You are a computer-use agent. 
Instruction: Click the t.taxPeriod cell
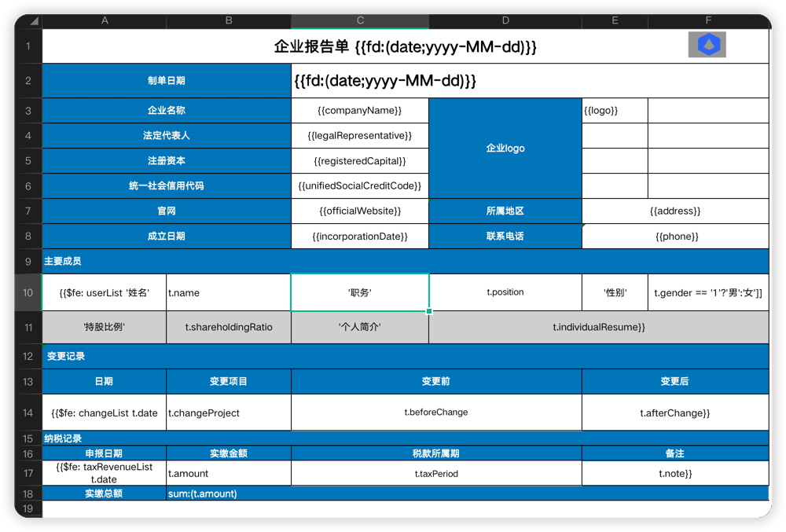click(436, 474)
